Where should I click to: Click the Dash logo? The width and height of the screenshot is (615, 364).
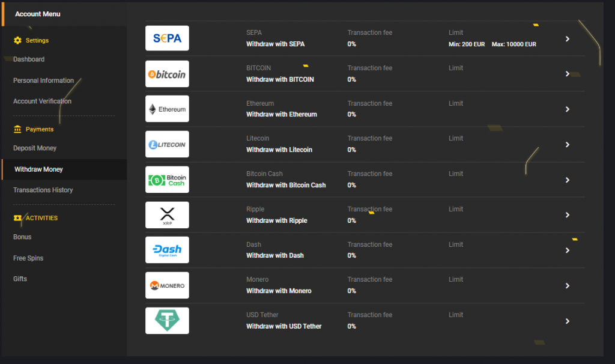167,250
